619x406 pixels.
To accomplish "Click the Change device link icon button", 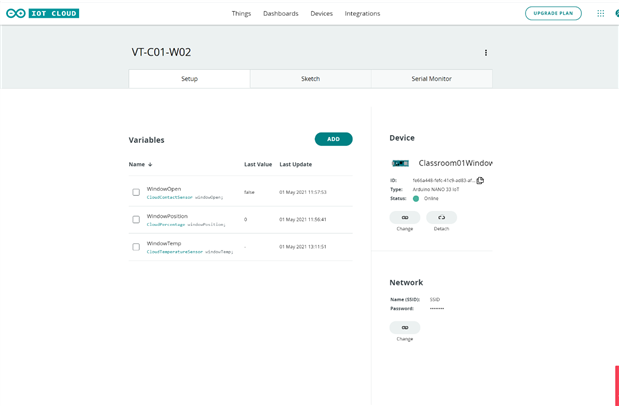I will [x=405, y=217].
